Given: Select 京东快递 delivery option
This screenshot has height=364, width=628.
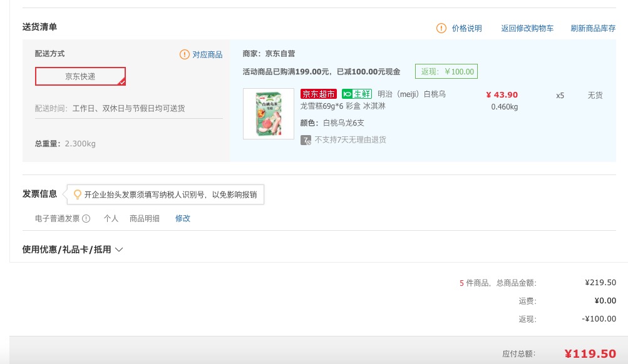Looking at the screenshot, I should (80, 76).
